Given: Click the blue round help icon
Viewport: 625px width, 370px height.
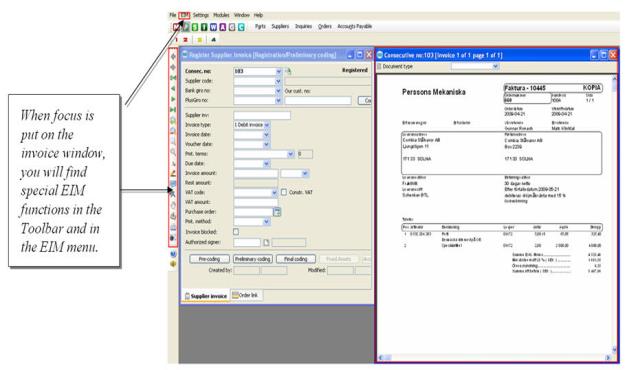Looking at the screenshot, I should click(x=173, y=254).
